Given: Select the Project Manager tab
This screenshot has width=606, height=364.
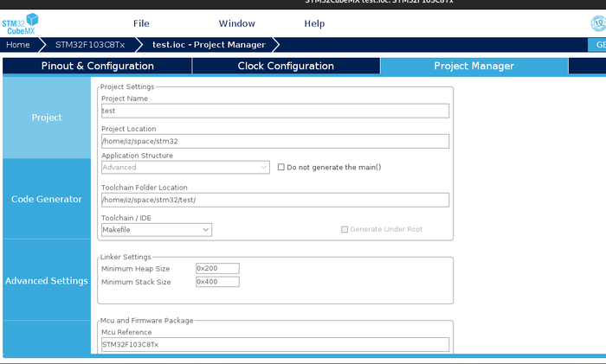Looking at the screenshot, I should click(474, 66).
